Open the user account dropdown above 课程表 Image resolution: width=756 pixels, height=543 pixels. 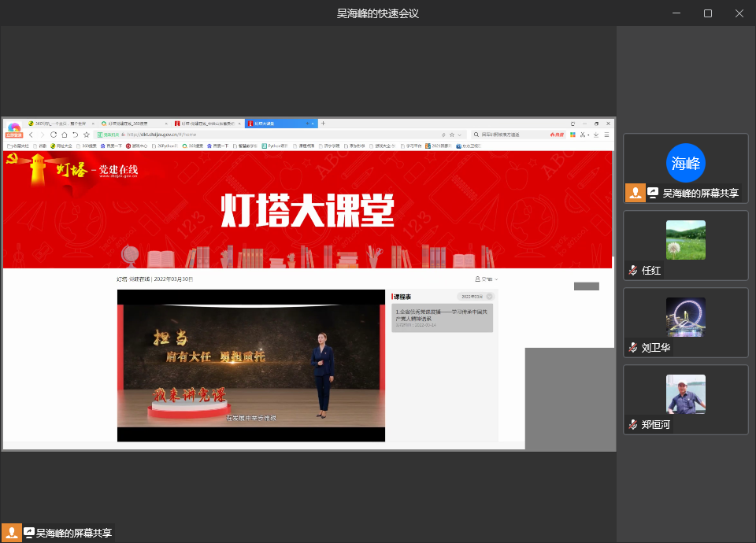(486, 279)
